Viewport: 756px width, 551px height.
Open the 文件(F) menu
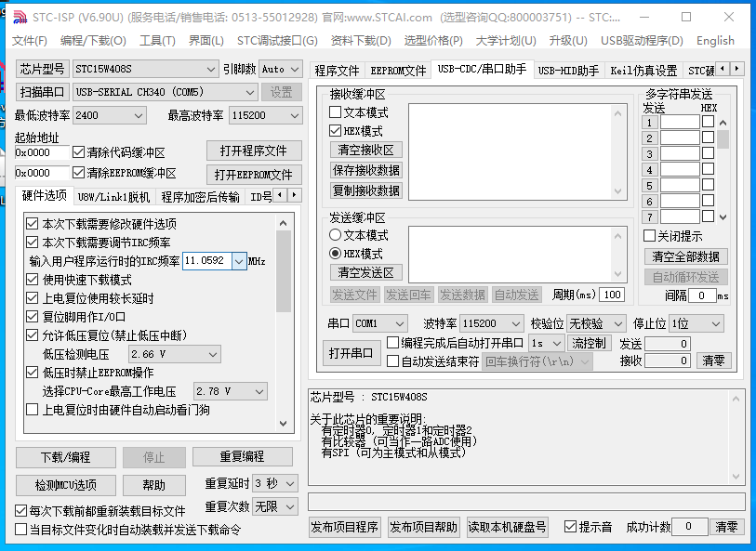30,41
